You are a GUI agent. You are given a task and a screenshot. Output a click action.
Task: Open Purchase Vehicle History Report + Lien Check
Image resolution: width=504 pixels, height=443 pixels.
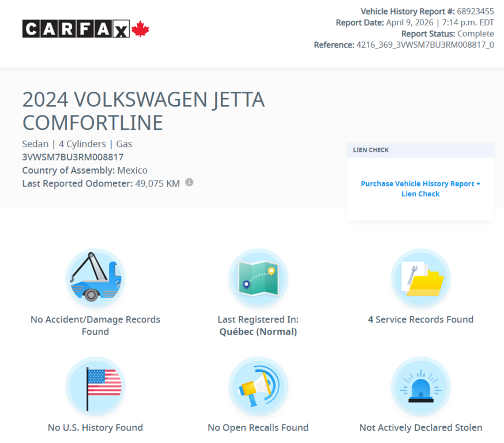tap(420, 189)
